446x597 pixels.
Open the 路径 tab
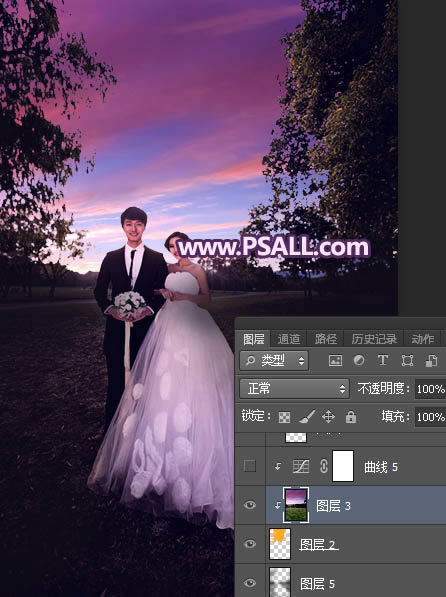[x=326, y=339]
